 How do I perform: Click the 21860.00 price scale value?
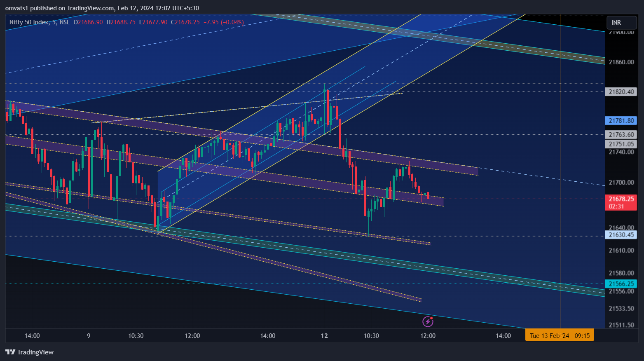click(621, 62)
